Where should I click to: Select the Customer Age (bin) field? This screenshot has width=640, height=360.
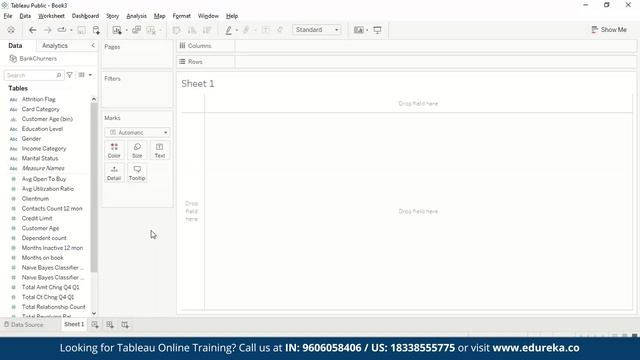47,119
